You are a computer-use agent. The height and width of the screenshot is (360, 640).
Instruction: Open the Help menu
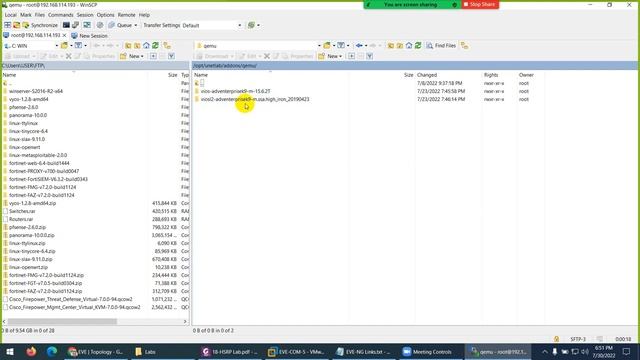(144, 15)
